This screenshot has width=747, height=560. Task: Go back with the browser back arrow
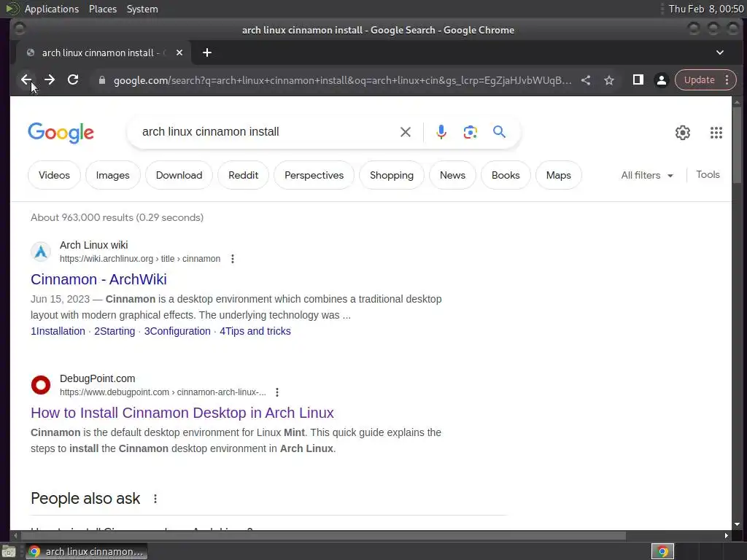[x=26, y=79]
